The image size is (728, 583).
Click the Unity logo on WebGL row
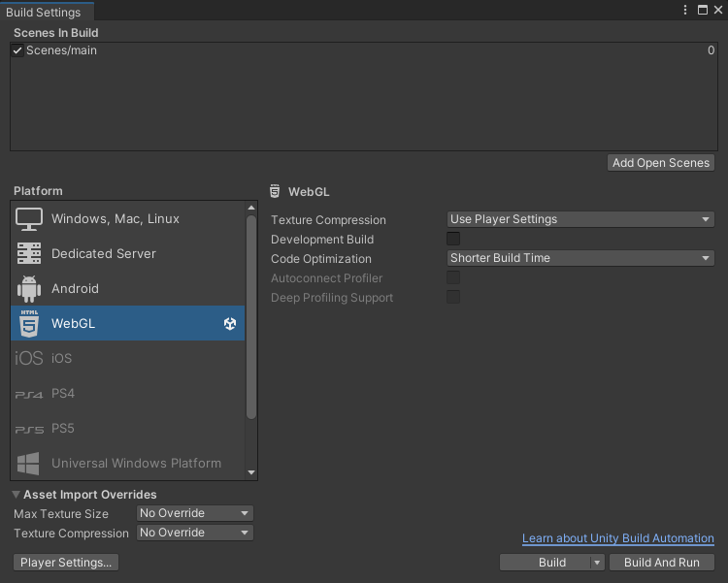(x=230, y=324)
